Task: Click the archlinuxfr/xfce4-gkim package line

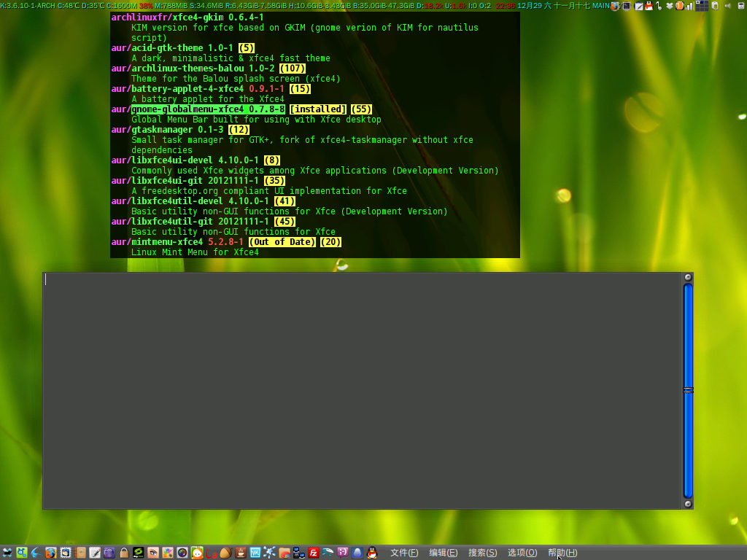Action: click(187, 17)
